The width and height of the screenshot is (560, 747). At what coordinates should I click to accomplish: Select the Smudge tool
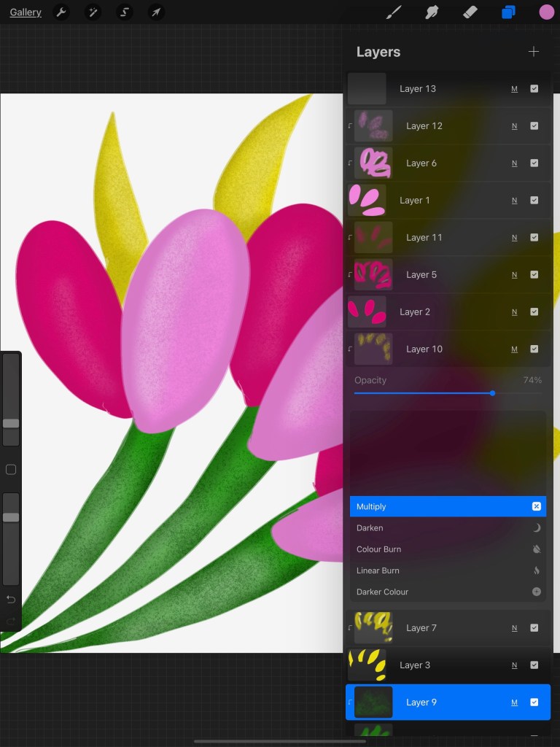click(432, 12)
